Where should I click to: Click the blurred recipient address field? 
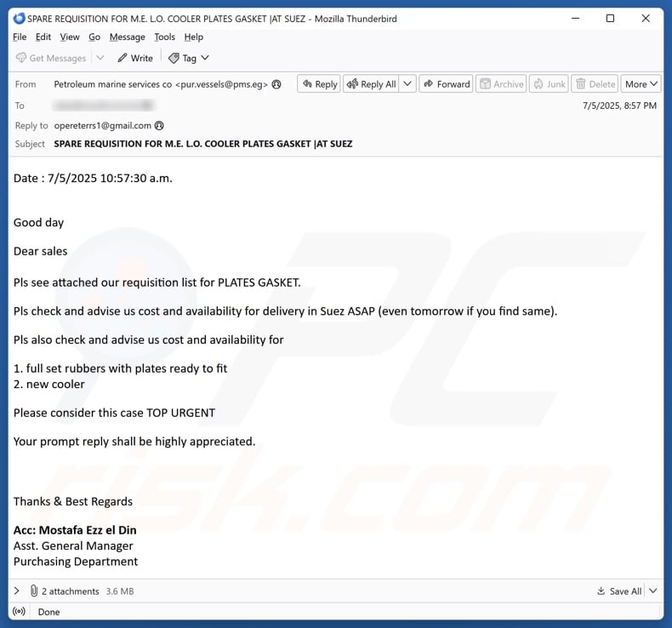click(x=103, y=105)
